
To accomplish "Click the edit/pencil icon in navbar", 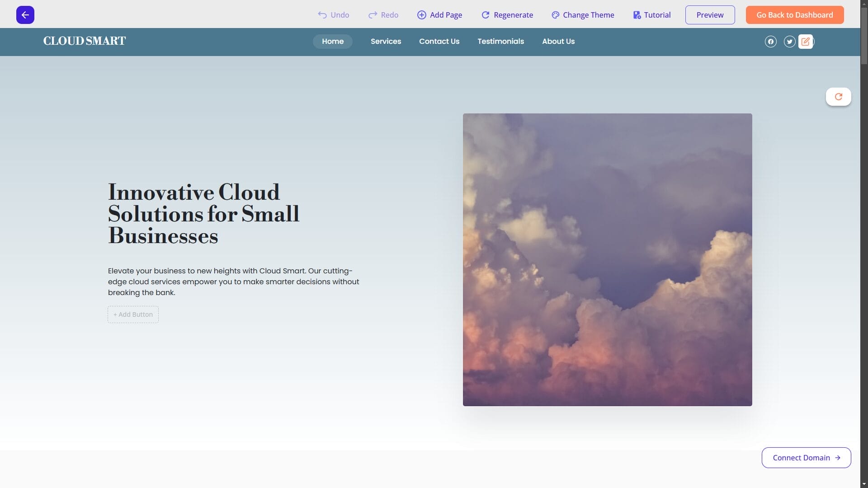I will [x=806, y=41].
